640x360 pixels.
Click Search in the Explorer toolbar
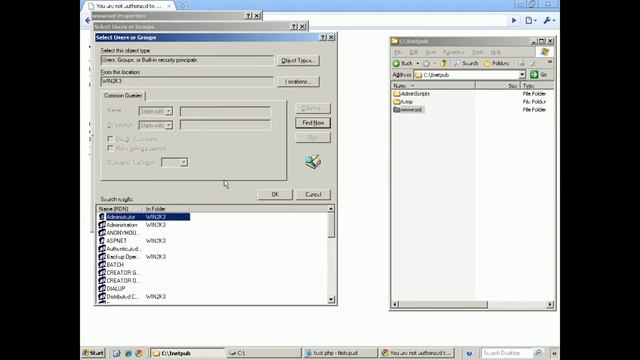tap(466, 63)
